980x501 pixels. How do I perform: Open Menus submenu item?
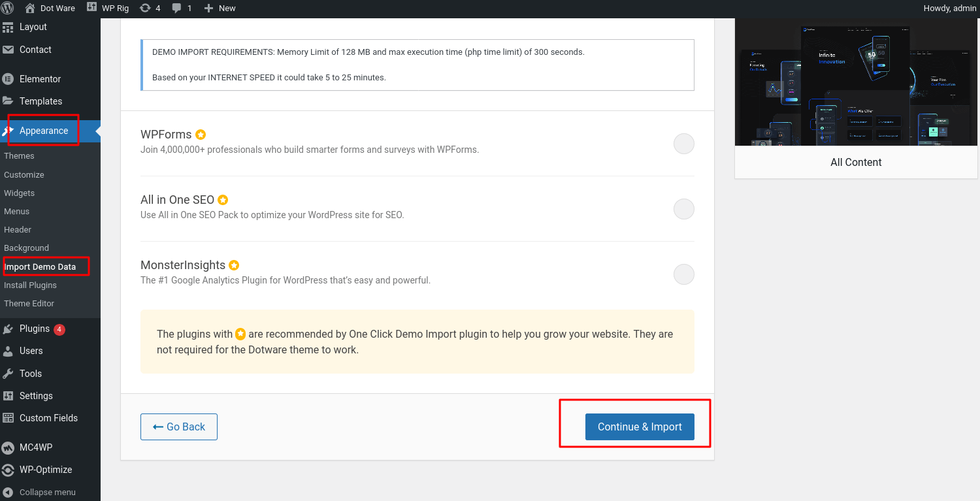[17, 212]
